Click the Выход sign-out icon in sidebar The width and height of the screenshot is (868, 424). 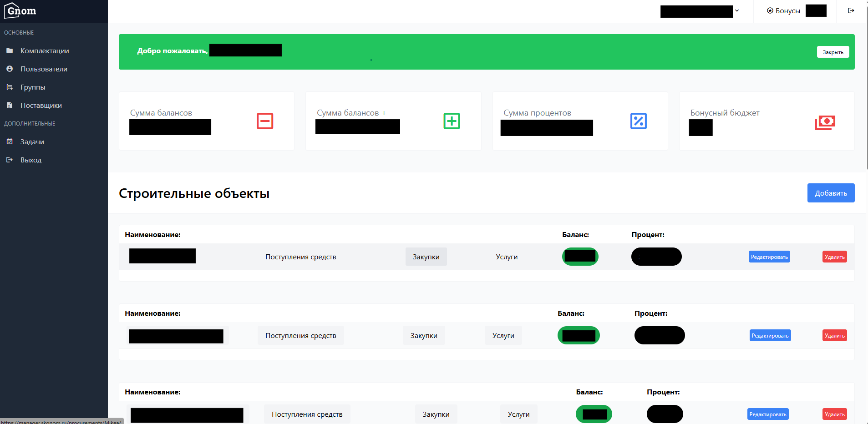(10, 160)
